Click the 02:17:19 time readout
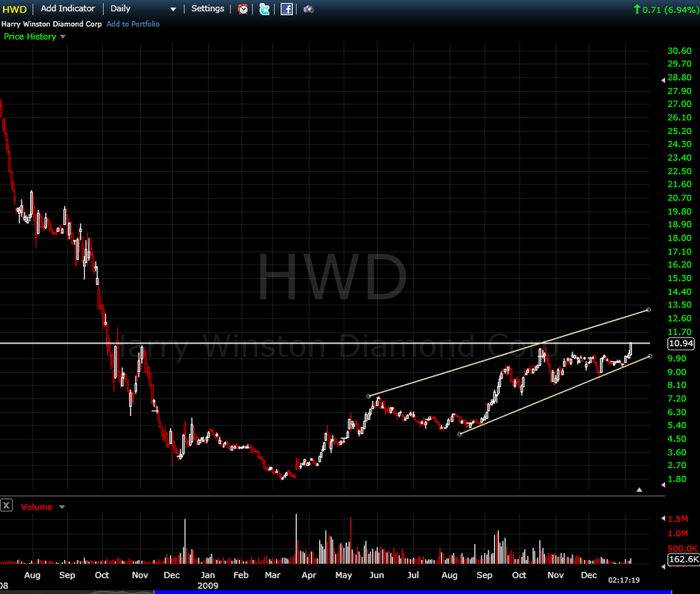This screenshot has width=700, height=594. pyautogui.click(x=624, y=581)
